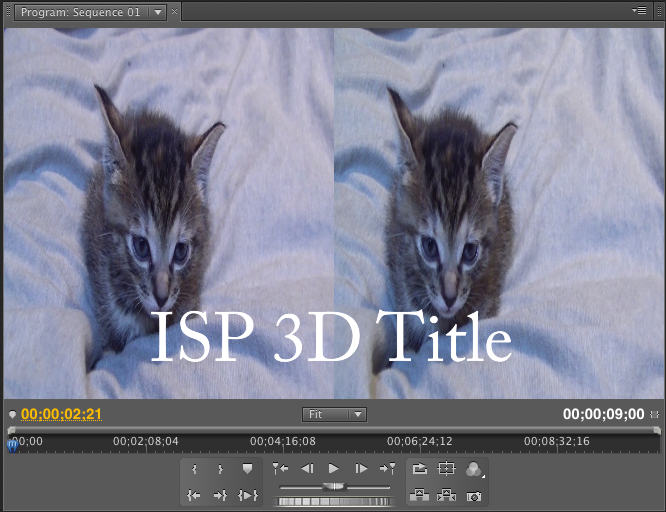666x512 pixels.
Task: Add an unnumbered marker
Action: coord(247,469)
